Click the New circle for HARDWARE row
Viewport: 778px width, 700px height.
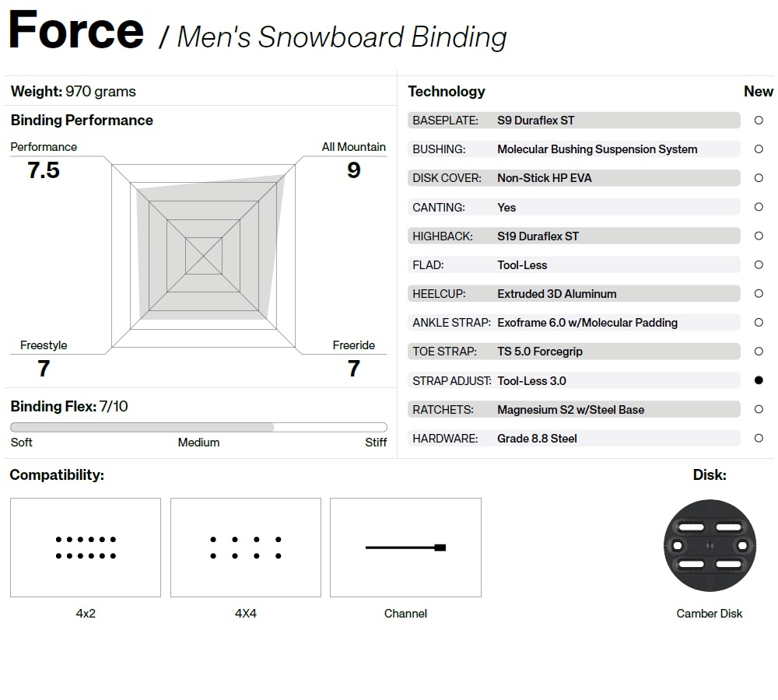click(x=759, y=438)
